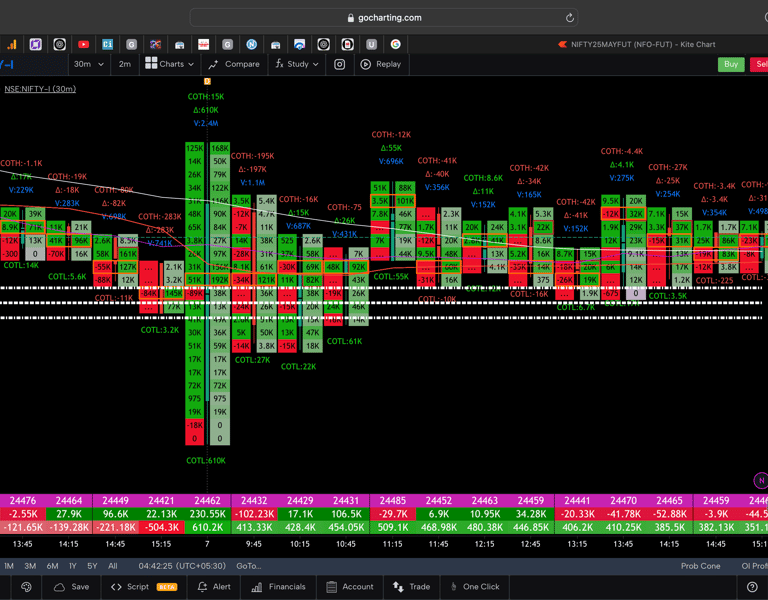This screenshot has width=768, height=600.
Task: Set range to 1Y
Action: 72,566
